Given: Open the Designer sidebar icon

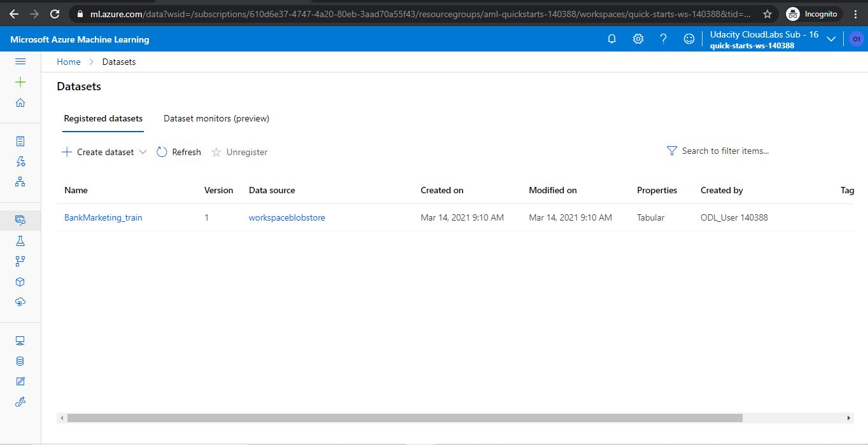Looking at the screenshot, I should tap(20, 181).
